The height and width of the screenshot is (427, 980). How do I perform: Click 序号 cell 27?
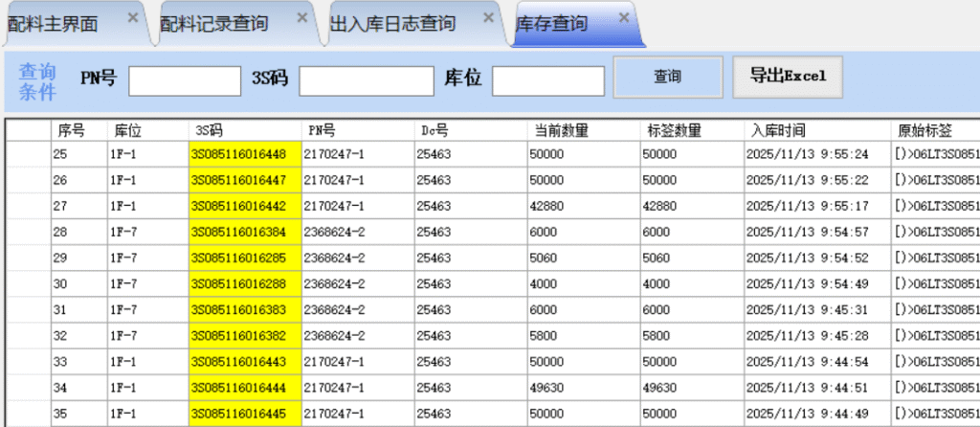tap(79, 206)
